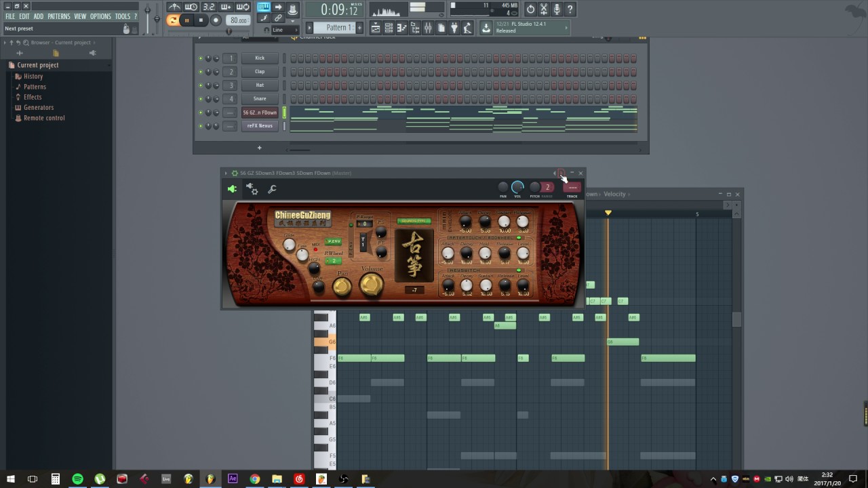Toggle the reFX Nexus channel select LED
Viewport: 868px width, 488px height.
pyautogui.click(x=285, y=126)
